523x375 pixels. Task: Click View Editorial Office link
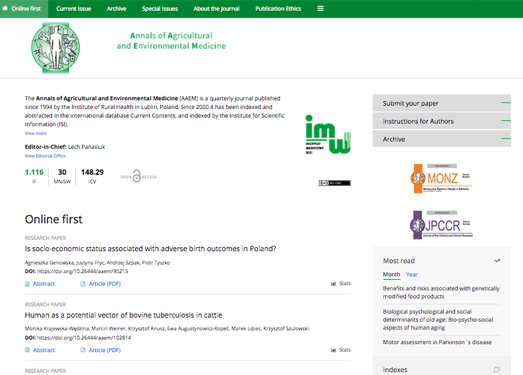[45, 156]
